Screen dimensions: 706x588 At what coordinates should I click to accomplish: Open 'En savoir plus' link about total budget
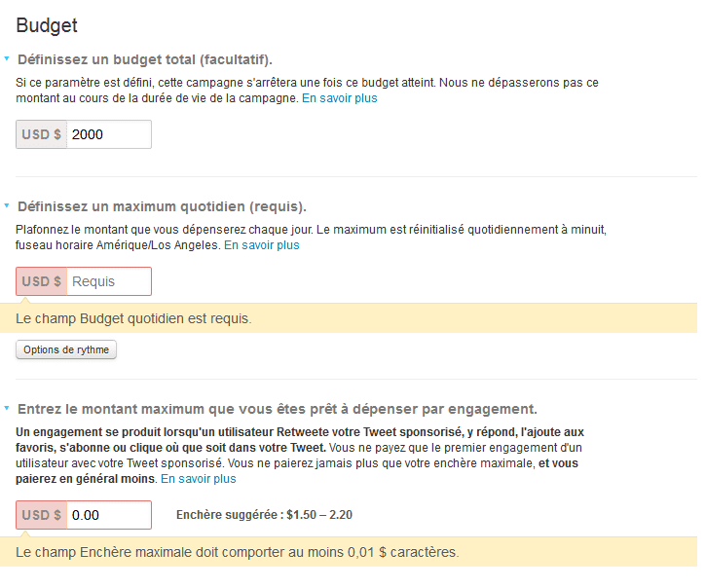pos(340,98)
